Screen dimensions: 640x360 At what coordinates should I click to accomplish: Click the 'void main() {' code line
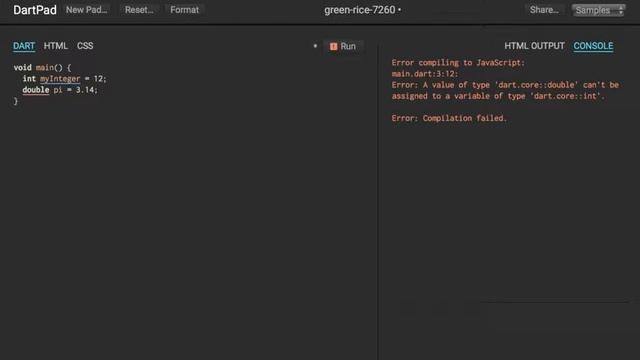coord(42,67)
